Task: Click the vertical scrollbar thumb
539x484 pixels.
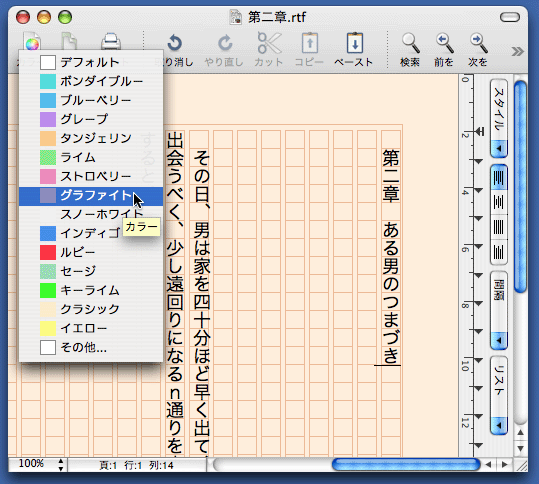Action: [x=520, y=187]
